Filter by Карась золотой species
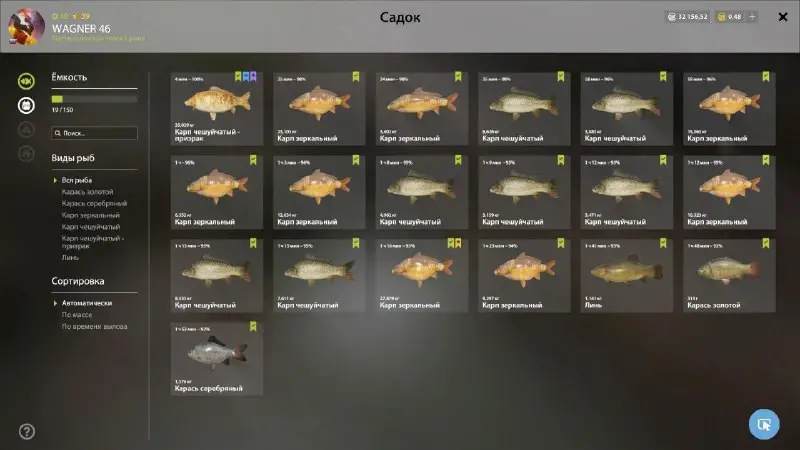 tap(87, 192)
